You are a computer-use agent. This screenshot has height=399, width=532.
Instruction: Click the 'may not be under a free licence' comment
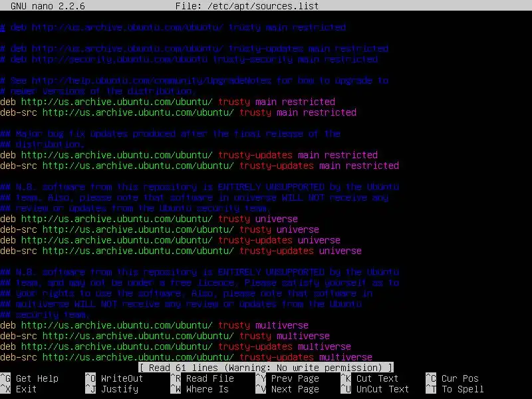[x=199, y=283]
